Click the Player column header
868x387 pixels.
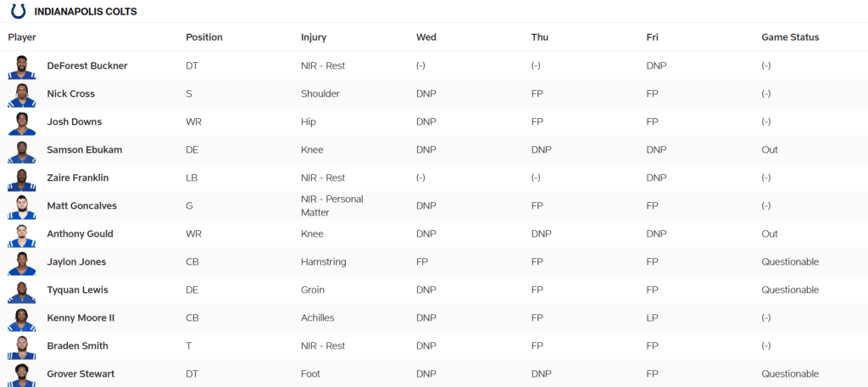point(22,37)
